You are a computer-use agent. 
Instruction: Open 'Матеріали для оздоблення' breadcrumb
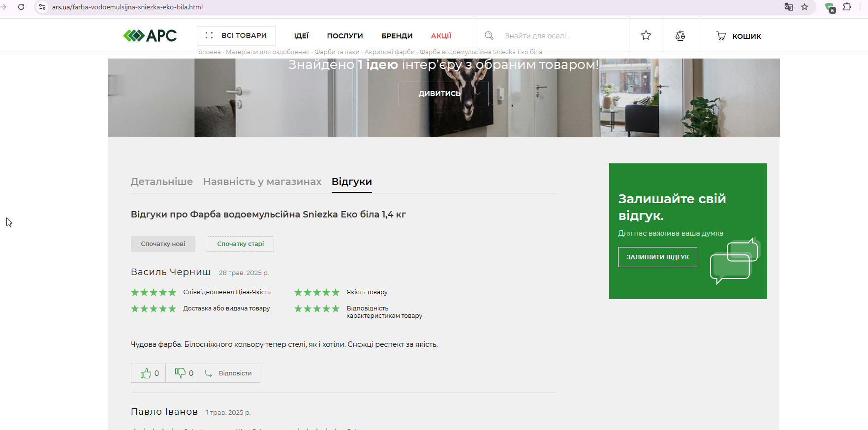268,52
